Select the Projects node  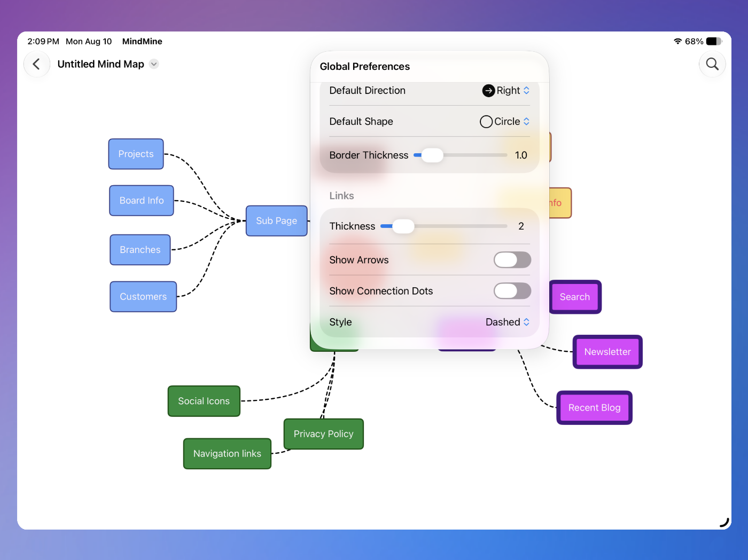point(136,154)
